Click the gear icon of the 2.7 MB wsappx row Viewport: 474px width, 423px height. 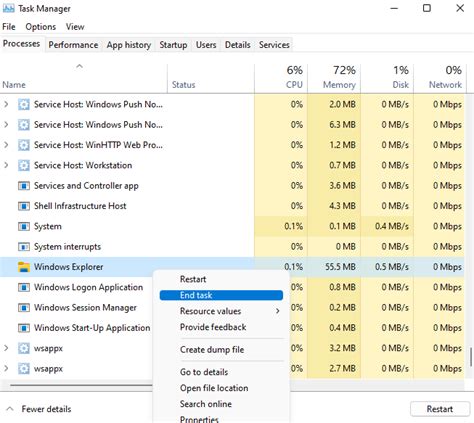pyautogui.click(x=24, y=369)
